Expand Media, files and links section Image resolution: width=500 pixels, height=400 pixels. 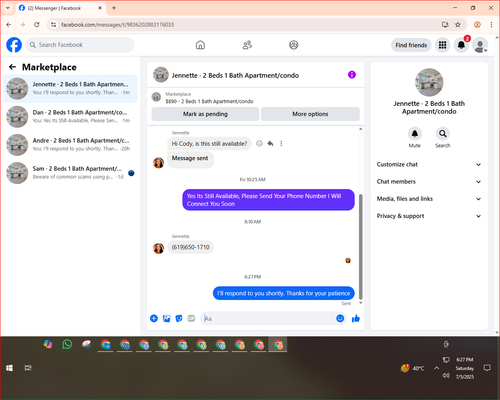point(429,199)
